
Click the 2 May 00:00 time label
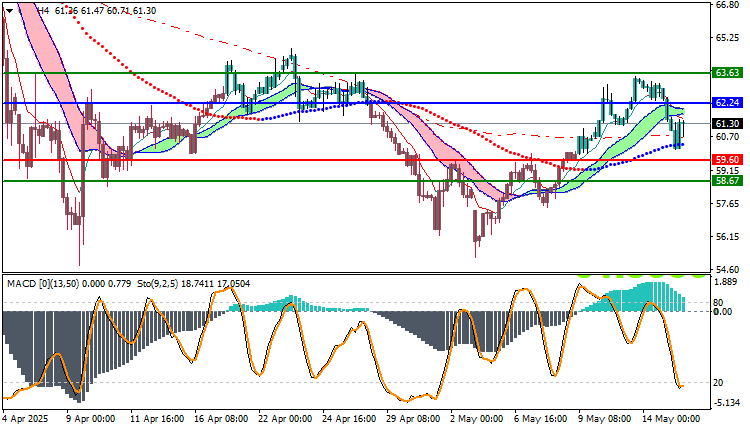[x=477, y=419]
